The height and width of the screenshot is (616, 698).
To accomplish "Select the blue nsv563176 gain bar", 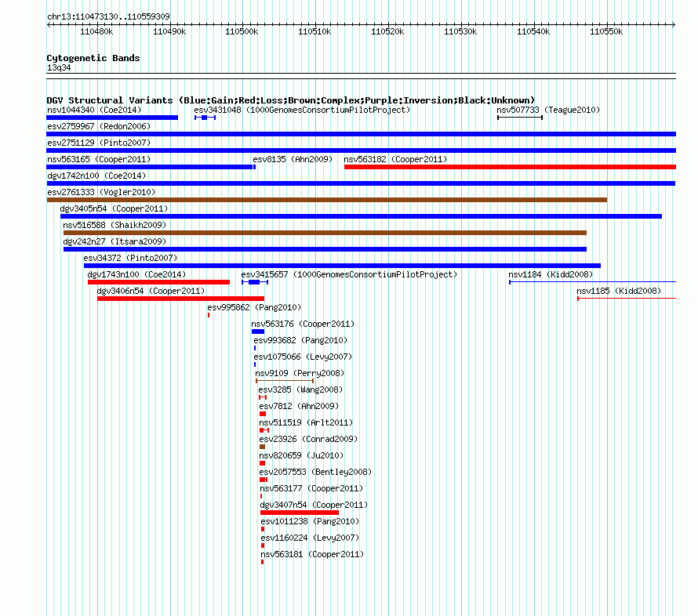I will click(258, 332).
